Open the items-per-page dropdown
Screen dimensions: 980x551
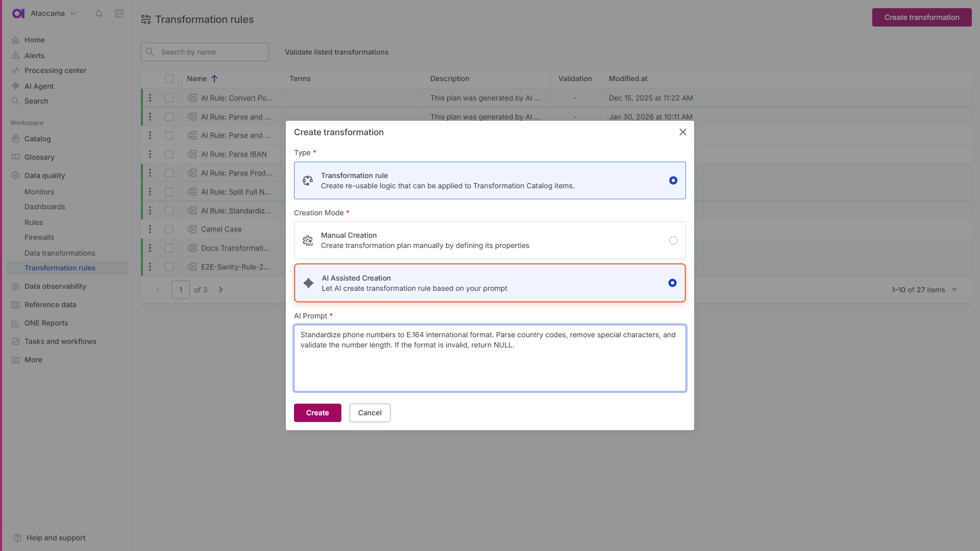tap(954, 289)
